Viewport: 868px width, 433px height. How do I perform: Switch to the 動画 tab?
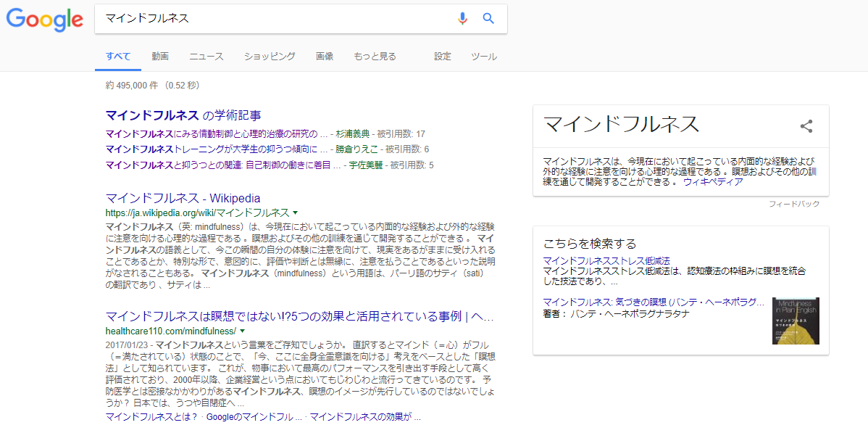pyautogui.click(x=160, y=56)
